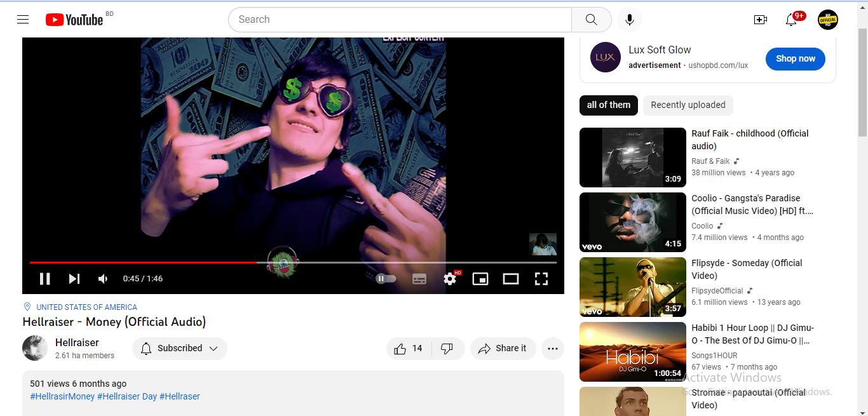Open the ushopbd.com/lux ad link
This screenshot has height=416, width=868.
[x=719, y=65]
